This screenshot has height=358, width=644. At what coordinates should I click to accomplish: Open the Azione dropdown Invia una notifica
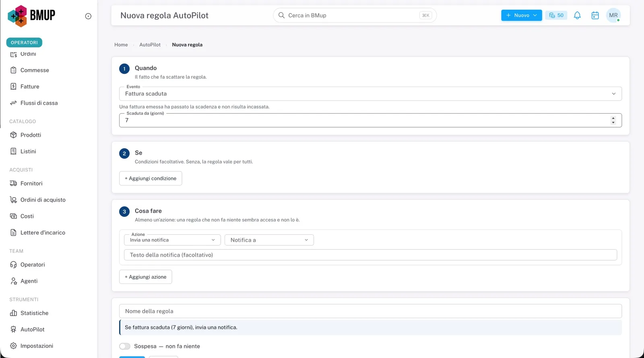coord(172,240)
